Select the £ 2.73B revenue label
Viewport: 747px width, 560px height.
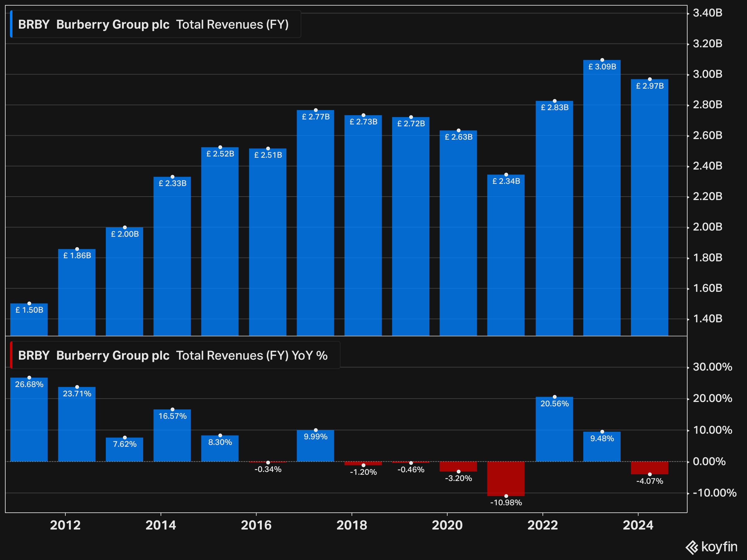tap(363, 122)
